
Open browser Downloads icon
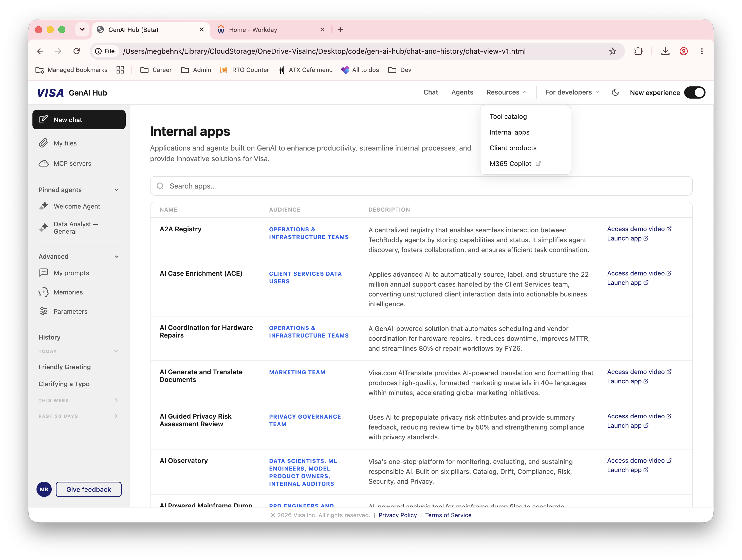tap(665, 51)
